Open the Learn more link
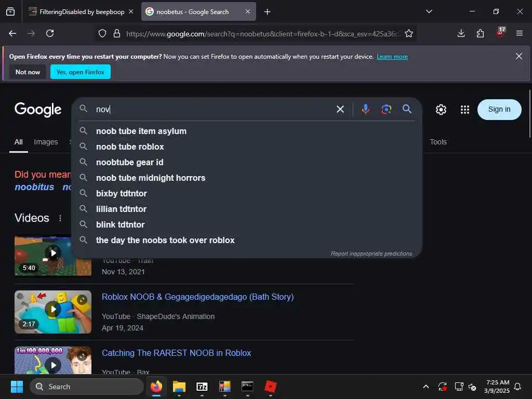 (x=392, y=57)
